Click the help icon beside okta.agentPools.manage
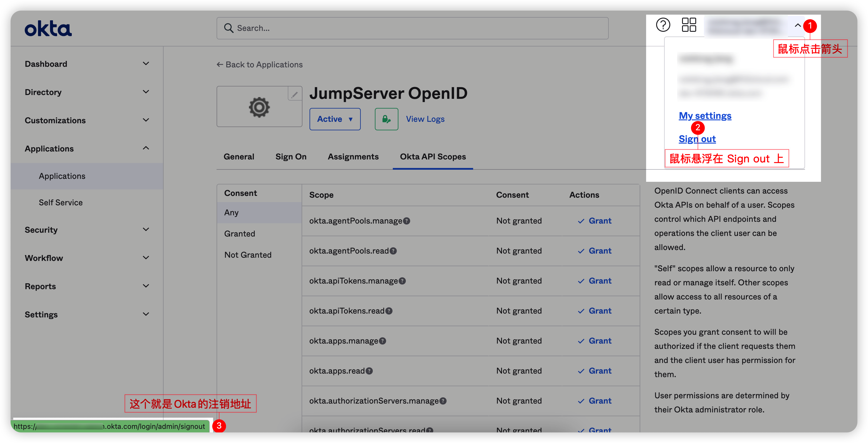 click(407, 221)
